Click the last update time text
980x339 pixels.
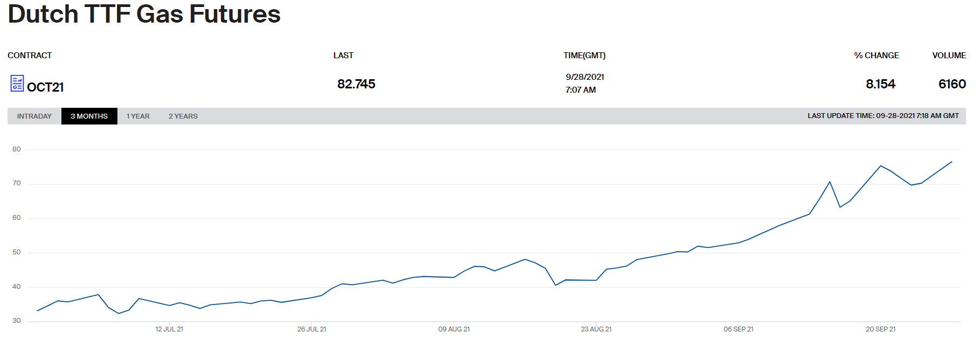coord(883,116)
